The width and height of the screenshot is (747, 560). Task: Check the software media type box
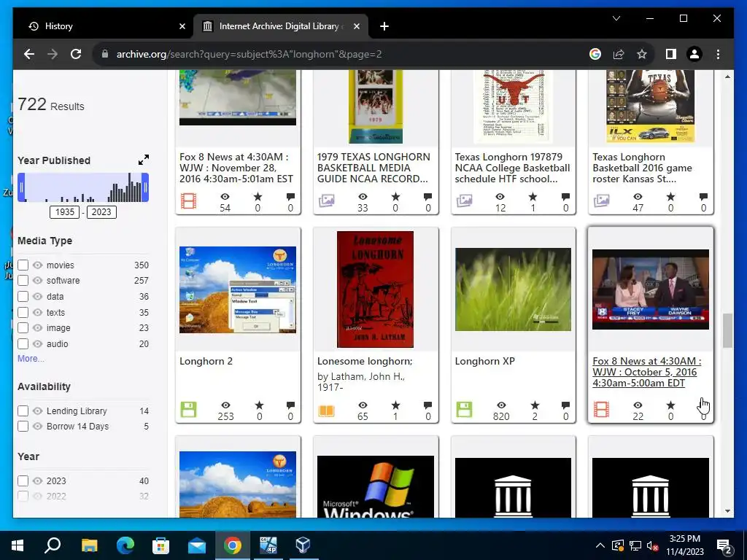[x=23, y=281]
